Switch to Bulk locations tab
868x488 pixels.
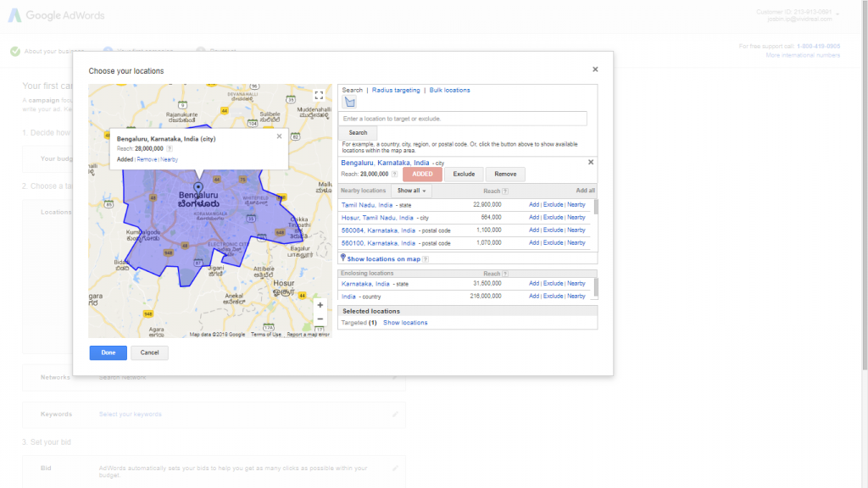pos(449,90)
